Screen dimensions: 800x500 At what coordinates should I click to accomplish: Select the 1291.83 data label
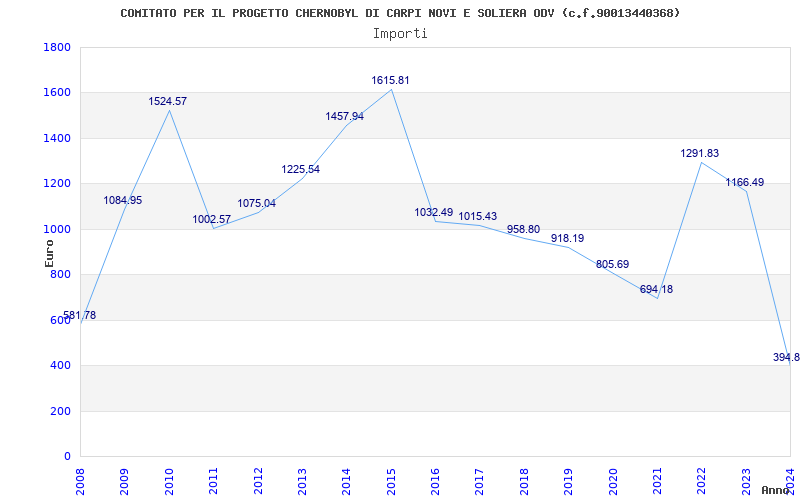[699, 153]
